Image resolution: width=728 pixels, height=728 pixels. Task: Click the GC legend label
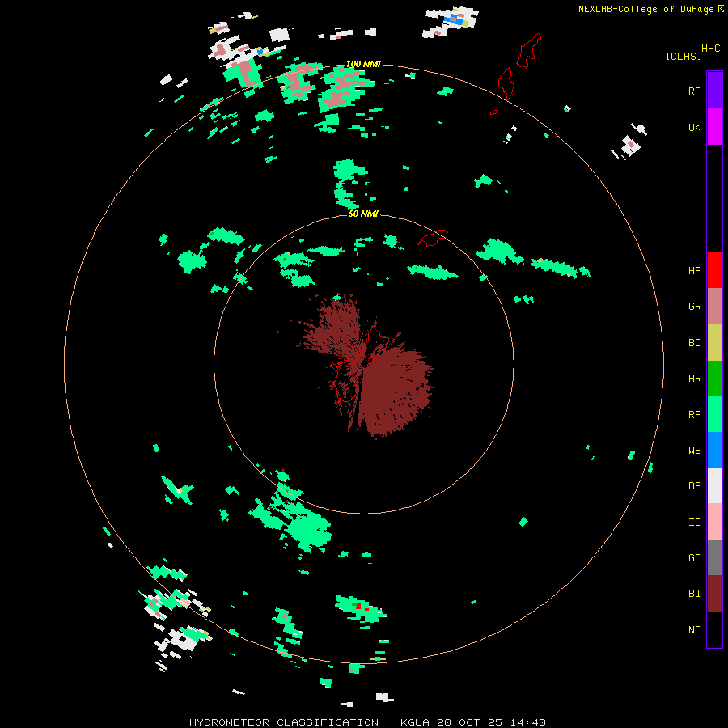694,558
